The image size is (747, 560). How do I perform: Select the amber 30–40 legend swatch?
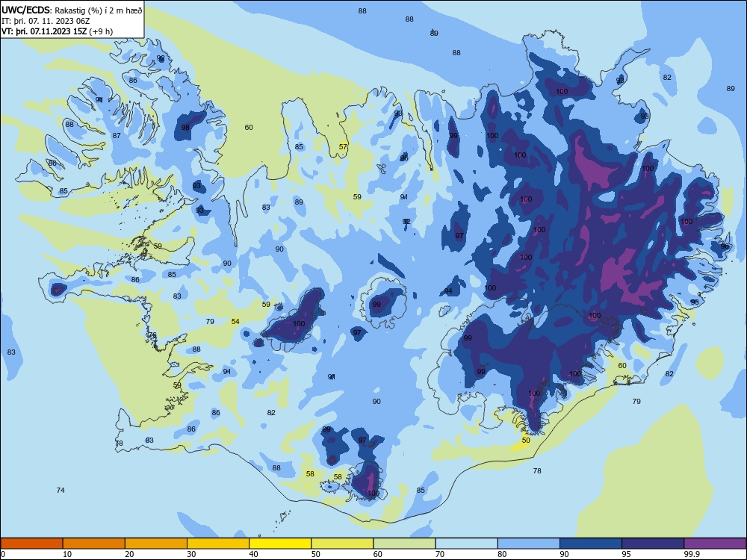(x=218, y=544)
